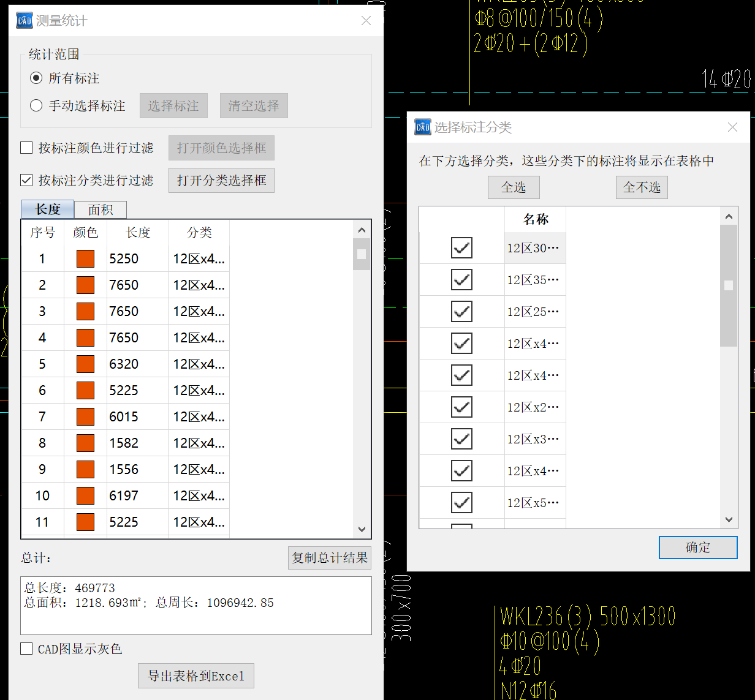This screenshot has height=700, width=755.
Task: Click the CAD icon in 测量统计 title bar
Action: click(x=24, y=20)
